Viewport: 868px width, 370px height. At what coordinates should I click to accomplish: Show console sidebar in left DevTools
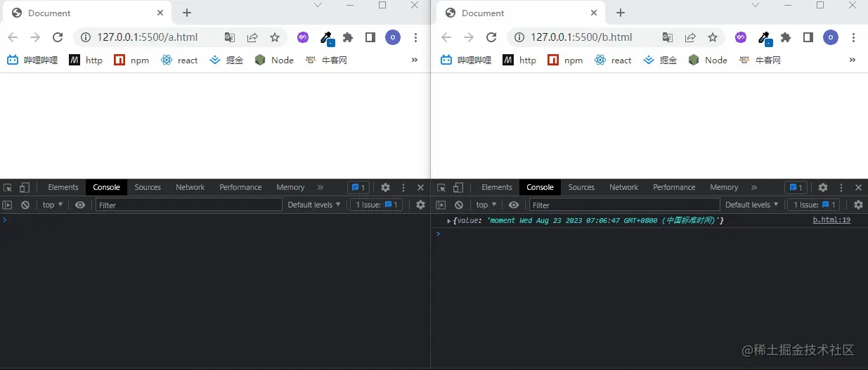point(8,205)
